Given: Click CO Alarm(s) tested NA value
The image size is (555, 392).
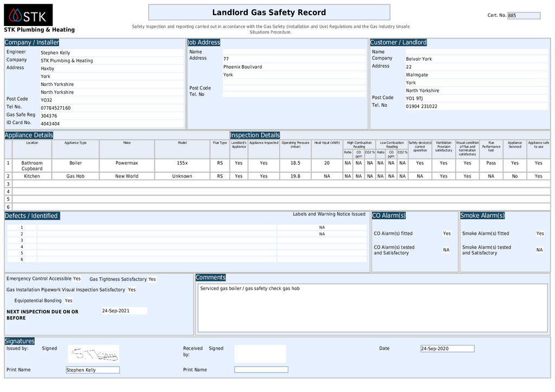Looking at the screenshot, I should [447, 250].
